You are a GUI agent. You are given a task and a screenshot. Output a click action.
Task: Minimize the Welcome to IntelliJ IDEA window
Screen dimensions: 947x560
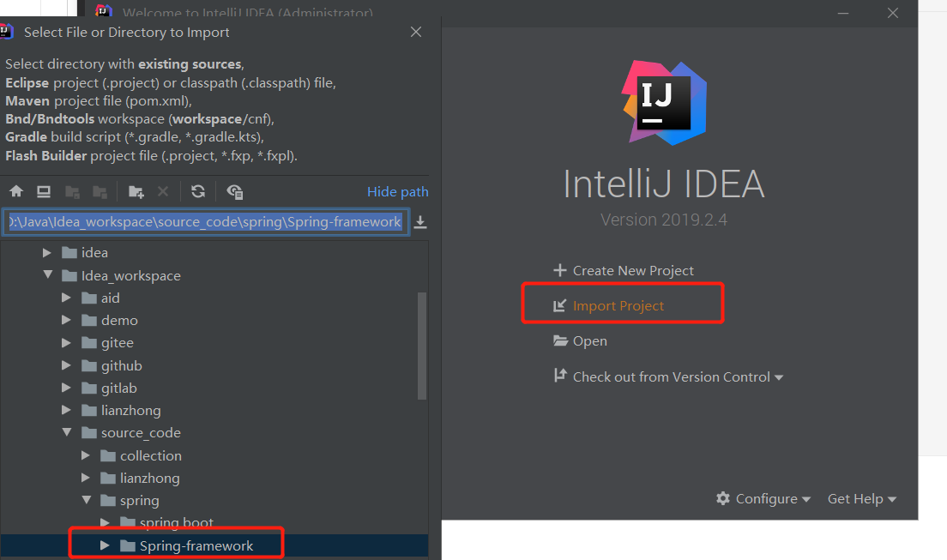tap(843, 13)
